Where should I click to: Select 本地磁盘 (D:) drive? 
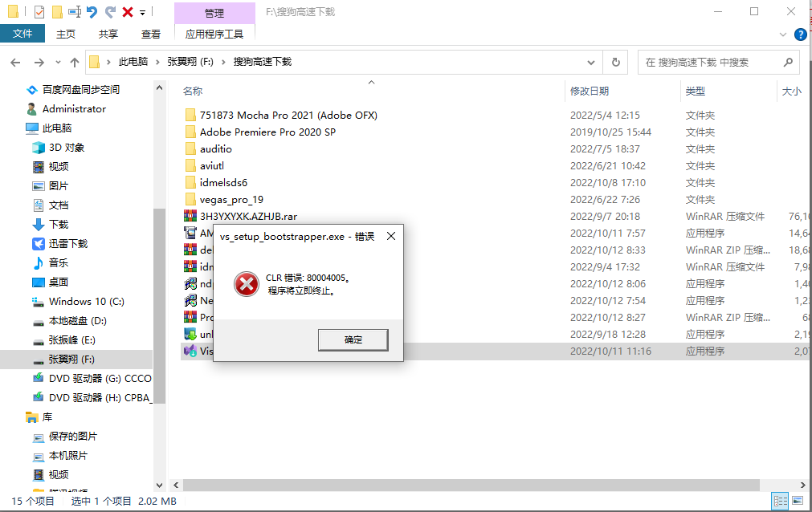pyautogui.click(x=78, y=320)
